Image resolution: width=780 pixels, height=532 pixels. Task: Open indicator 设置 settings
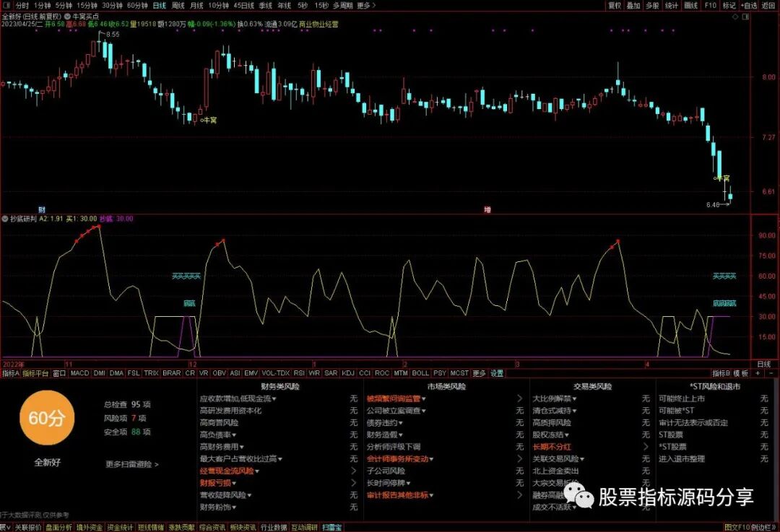[497, 373]
